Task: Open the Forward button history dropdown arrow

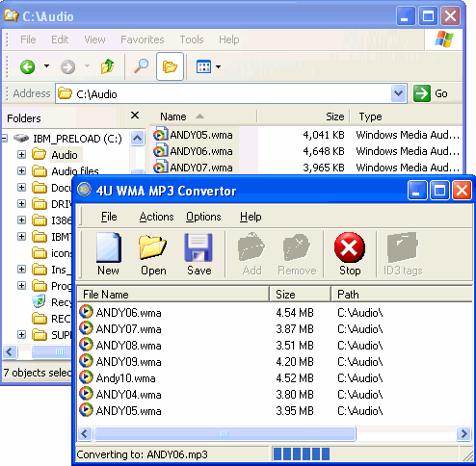Action: pos(87,66)
